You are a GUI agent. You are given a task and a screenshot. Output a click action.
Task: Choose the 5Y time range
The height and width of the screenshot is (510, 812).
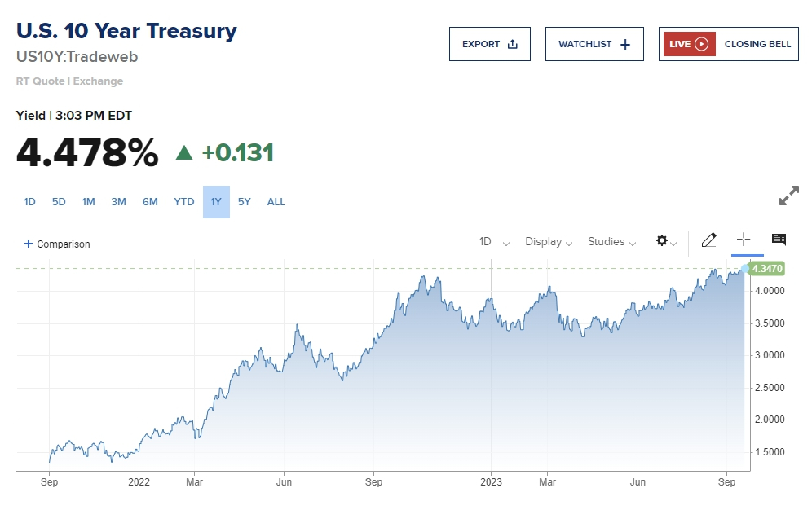245,202
